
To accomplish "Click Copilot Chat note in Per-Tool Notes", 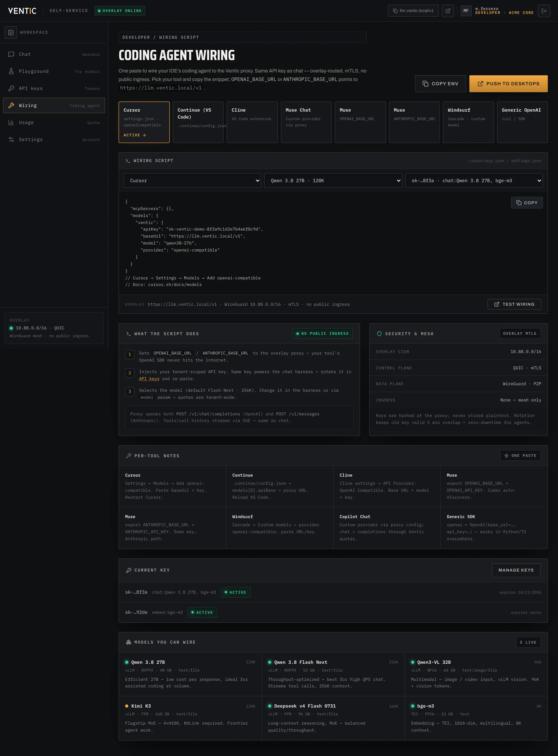I will click(x=387, y=528).
